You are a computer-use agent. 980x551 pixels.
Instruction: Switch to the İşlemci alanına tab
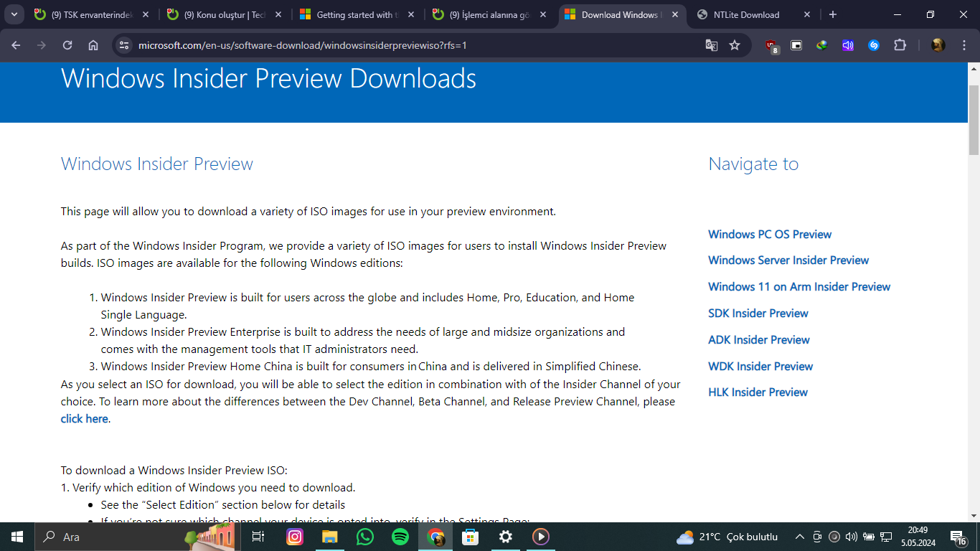(490, 14)
